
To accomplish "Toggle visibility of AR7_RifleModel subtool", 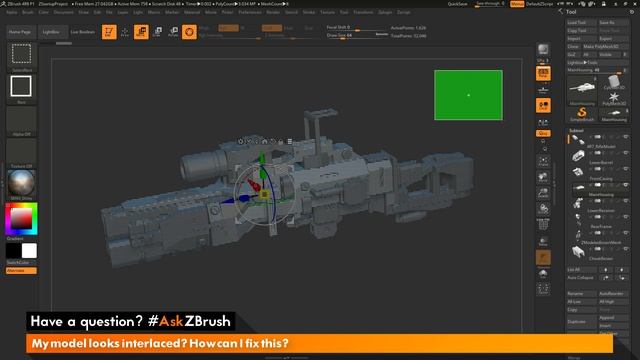I will tap(626, 137).
